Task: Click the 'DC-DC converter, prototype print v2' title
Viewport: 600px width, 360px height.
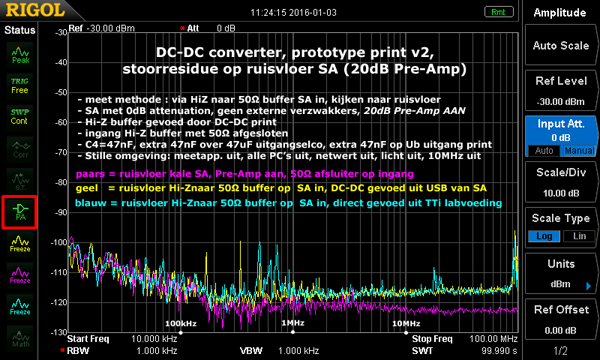Action: tap(295, 52)
